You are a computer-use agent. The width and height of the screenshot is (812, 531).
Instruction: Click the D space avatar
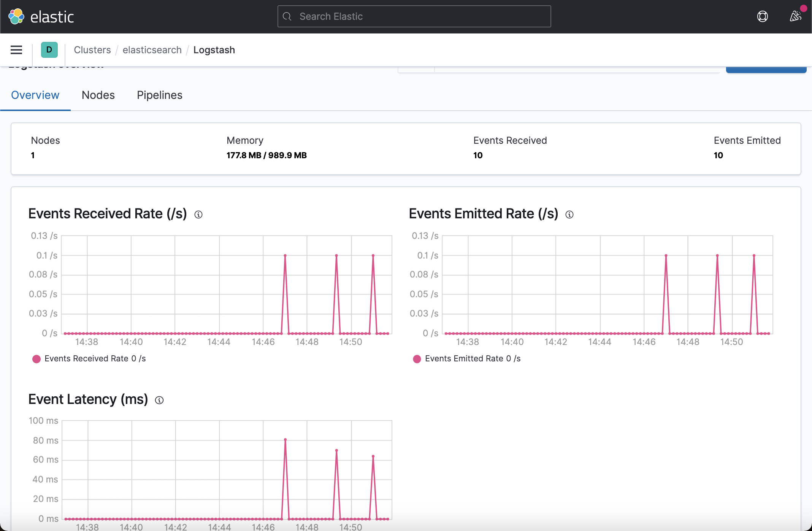click(49, 50)
